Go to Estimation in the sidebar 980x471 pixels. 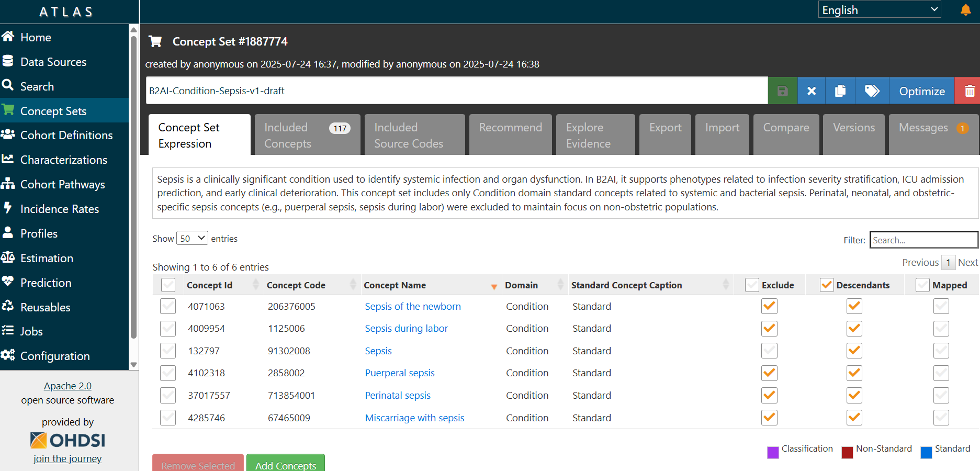(47, 258)
